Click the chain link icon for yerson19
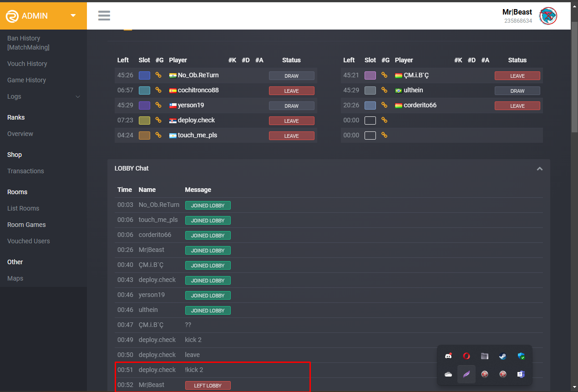 (158, 105)
